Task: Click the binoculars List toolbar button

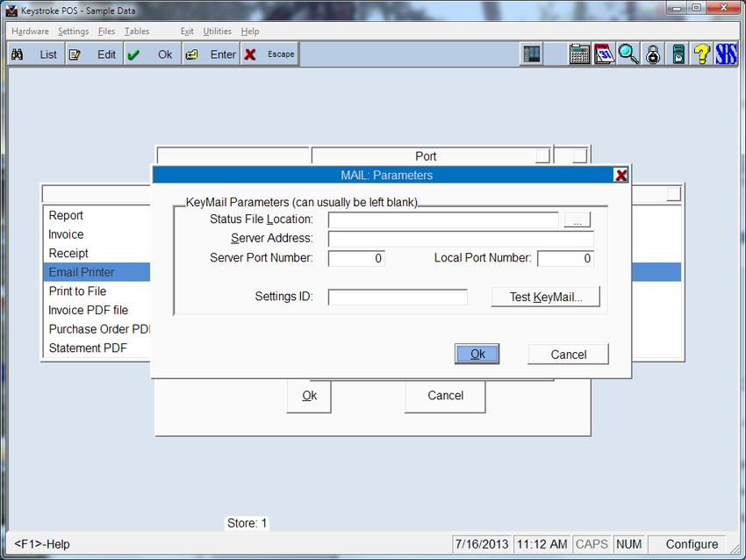Action: (x=36, y=54)
